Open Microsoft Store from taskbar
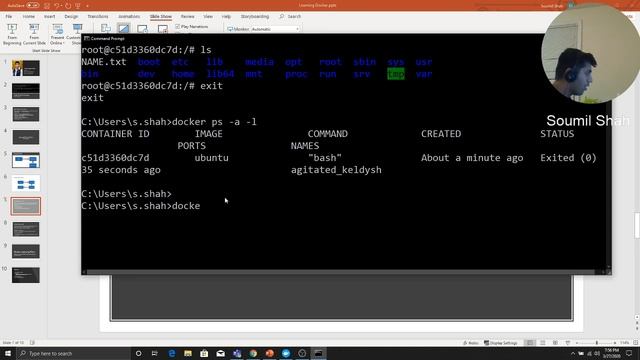The height and width of the screenshot is (360, 640). tap(204, 353)
